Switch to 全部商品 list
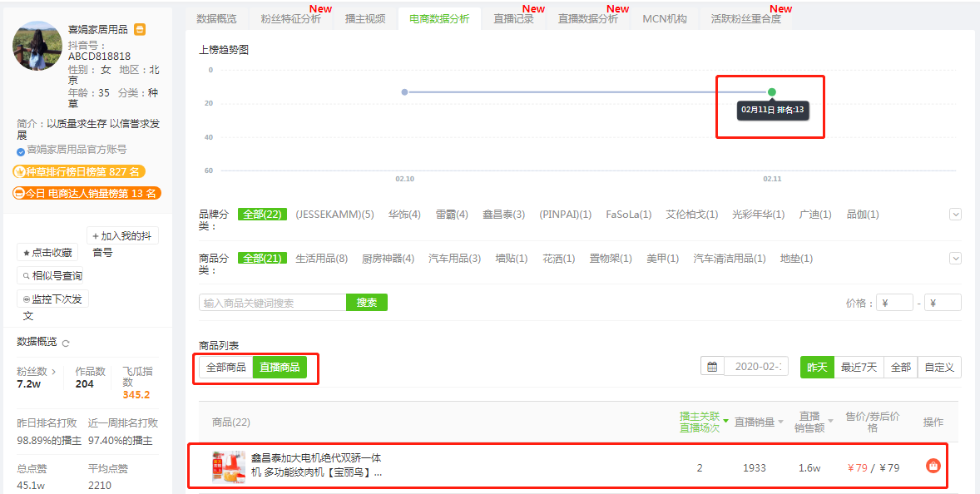Viewport: 980px width, 494px height. coord(226,368)
